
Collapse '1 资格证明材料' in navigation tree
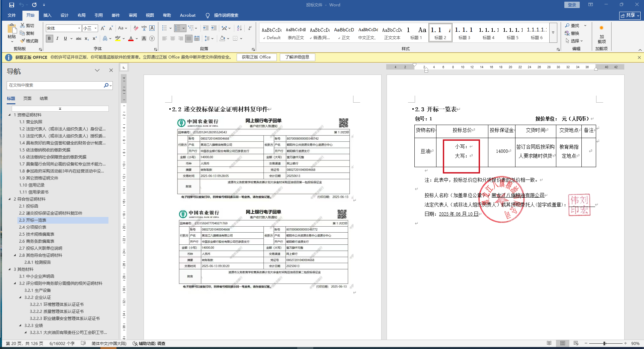9,115
